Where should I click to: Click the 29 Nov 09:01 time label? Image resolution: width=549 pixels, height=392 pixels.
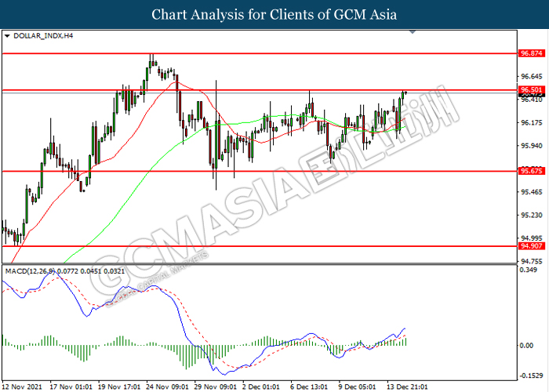pos(216,387)
